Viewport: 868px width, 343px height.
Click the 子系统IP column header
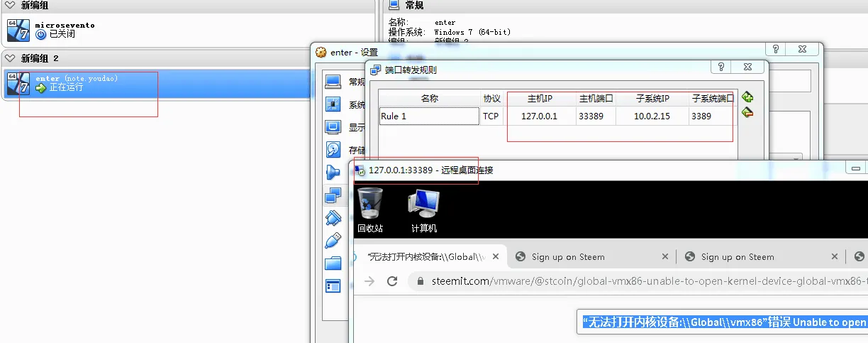[x=652, y=98]
